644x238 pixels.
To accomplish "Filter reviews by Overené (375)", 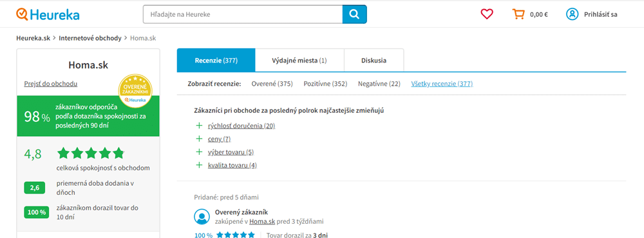I will pos(272,84).
